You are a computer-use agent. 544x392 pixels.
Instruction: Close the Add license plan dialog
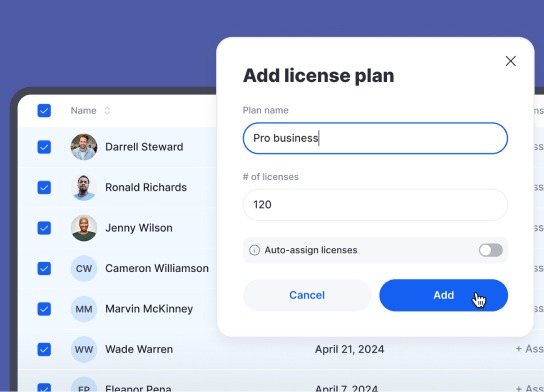coord(510,61)
